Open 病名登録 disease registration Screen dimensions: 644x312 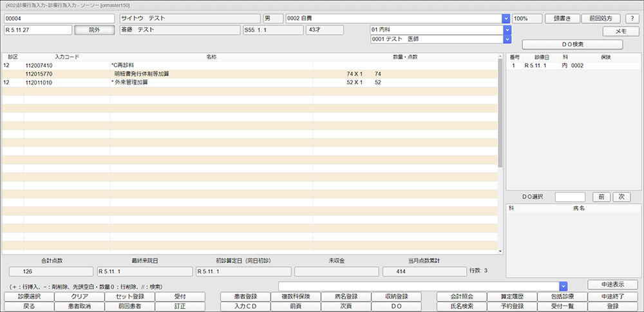click(x=346, y=297)
